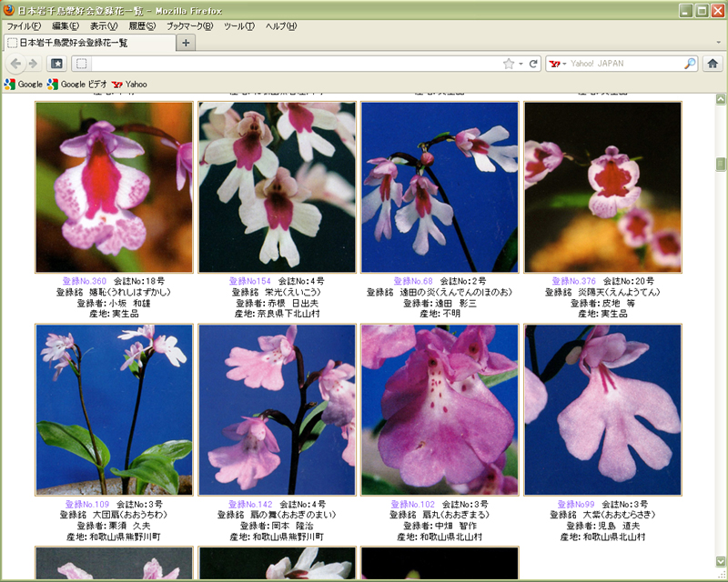
Task: Click the vertical scrollbar thumb
Action: [720, 164]
